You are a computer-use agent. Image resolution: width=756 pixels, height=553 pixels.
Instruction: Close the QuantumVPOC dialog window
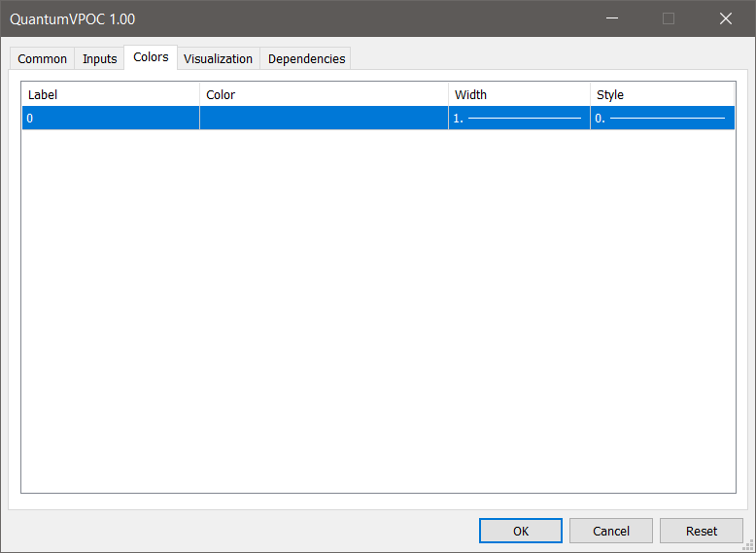coord(725,18)
